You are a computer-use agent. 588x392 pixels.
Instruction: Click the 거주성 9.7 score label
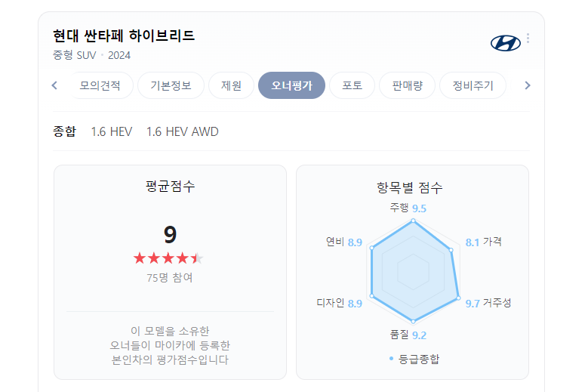click(488, 303)
